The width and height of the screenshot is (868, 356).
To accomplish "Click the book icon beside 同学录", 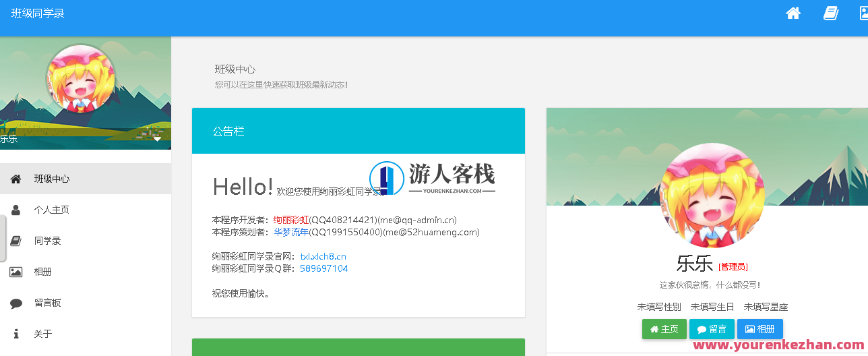I will [x=16, y=241].
